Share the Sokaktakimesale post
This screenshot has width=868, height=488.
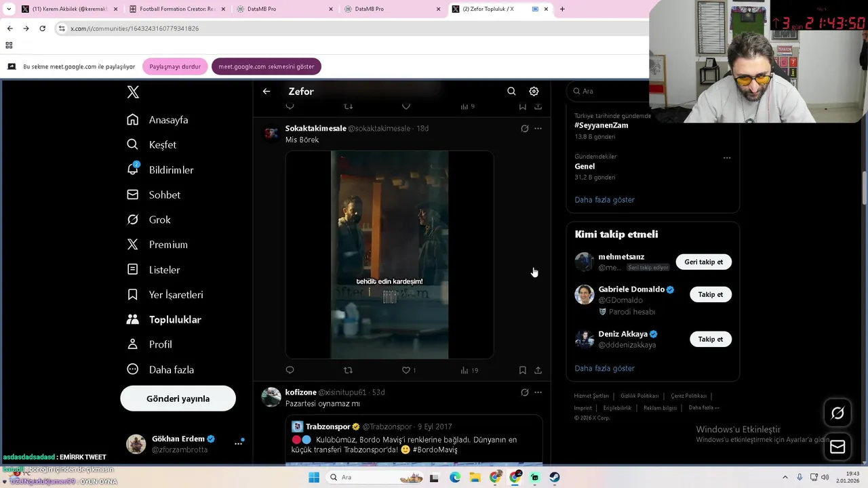(x=538, y=370)
